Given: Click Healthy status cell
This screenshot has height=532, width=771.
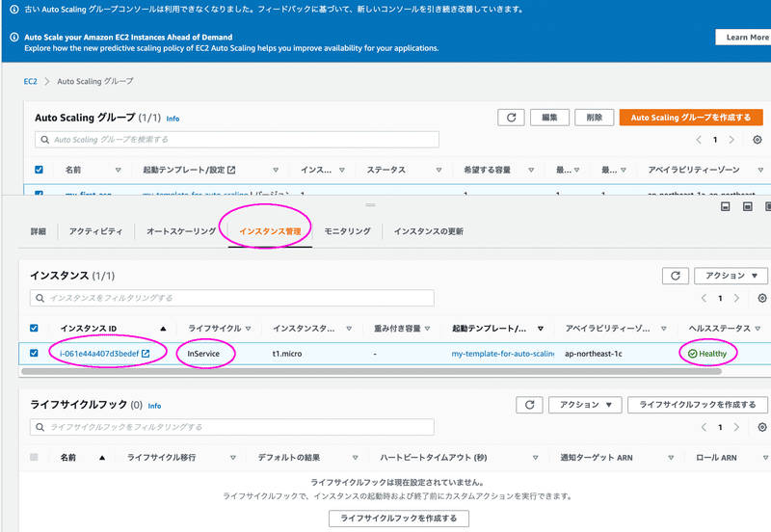Looking at the screenshot, I should pyautogui.click(x=707, y=353).
